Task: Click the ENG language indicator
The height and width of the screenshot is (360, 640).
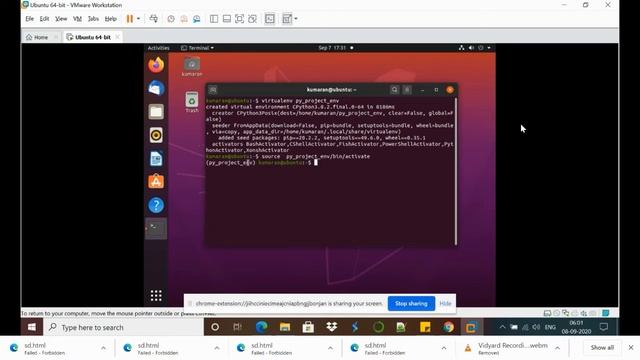Action: pyautogui.click(x=550, y=327)
